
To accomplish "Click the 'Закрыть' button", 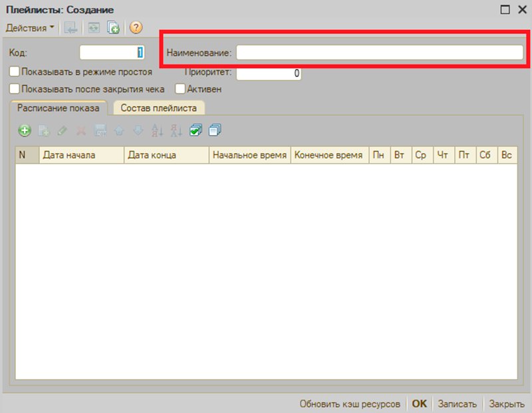I will tap(507, 404).
